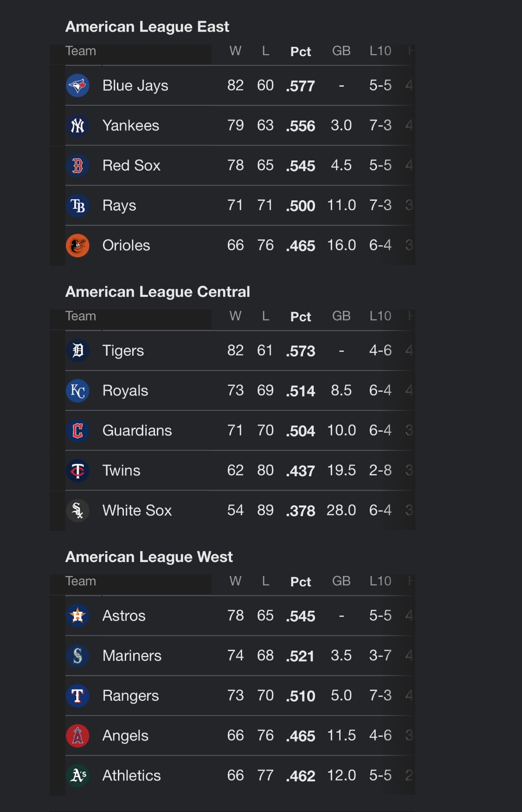Tap the Tigers D logo

[x=77, y=351]
